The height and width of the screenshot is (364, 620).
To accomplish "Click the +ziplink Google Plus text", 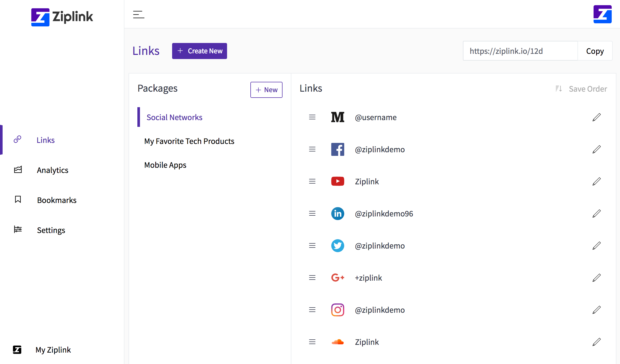I will (x=368, y=278).
